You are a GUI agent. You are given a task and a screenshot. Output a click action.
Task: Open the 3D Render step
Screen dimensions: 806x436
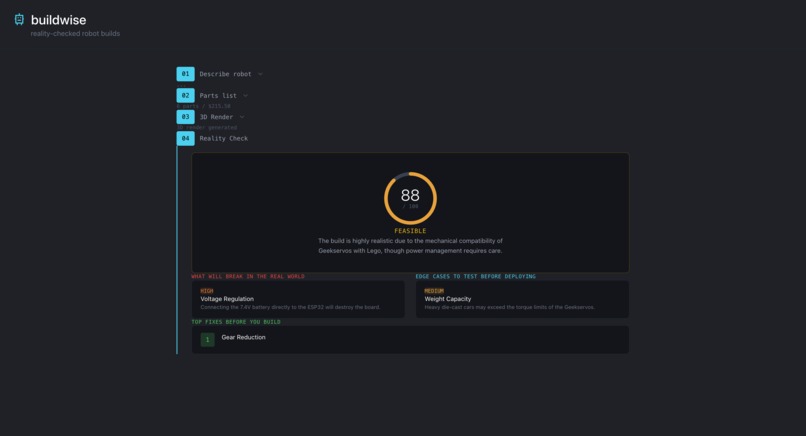coord(216,117)
